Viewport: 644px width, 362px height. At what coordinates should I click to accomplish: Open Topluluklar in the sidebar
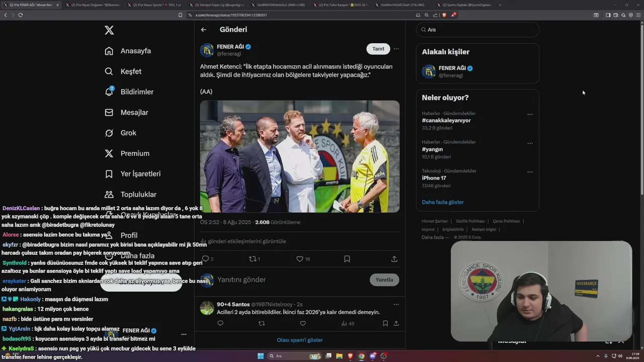pyautogui.click(x=131, y=195)
